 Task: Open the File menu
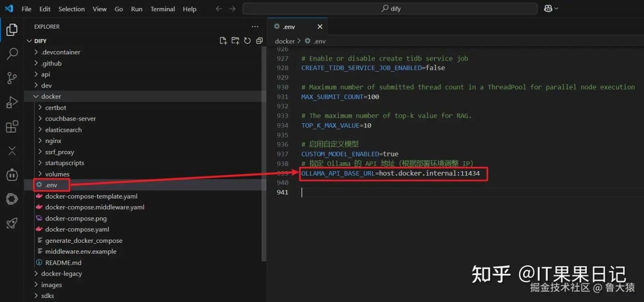coord(26,9)
